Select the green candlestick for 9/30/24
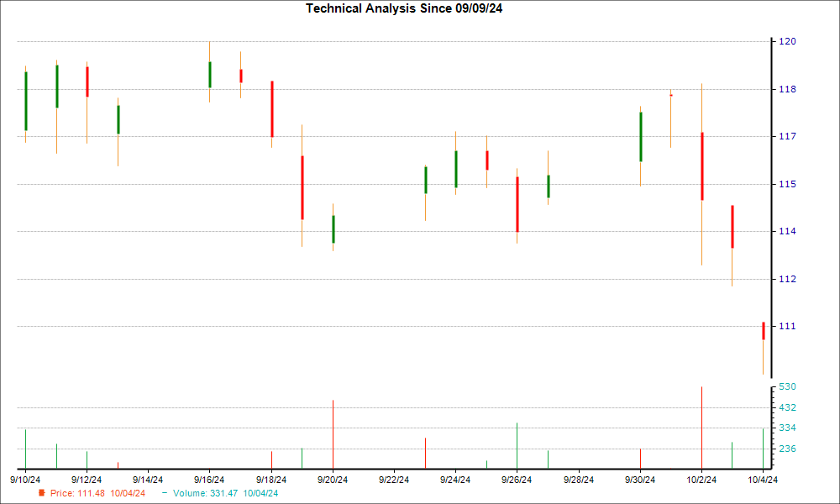The width and height of the screenshot is (840, 504). [x=641, y=137]
